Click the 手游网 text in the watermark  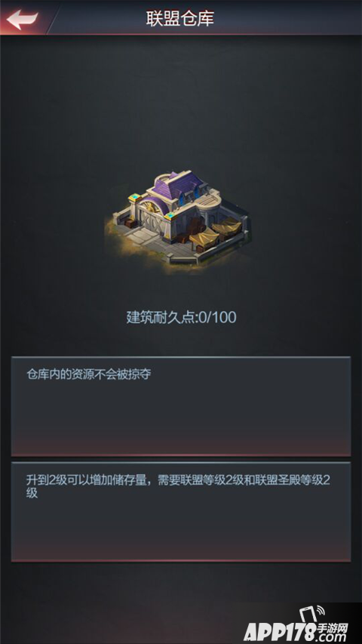[333, 628]
